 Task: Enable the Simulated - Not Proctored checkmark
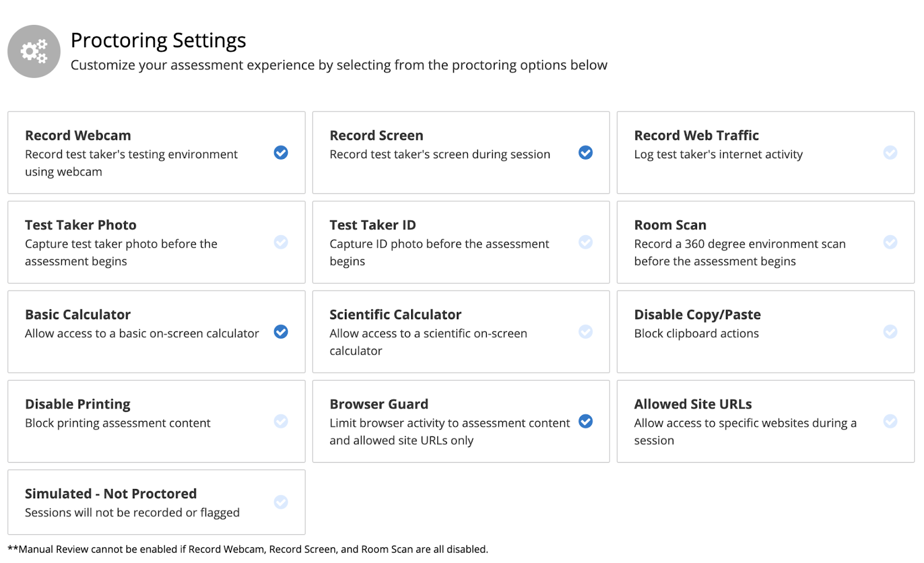point(281,502)
